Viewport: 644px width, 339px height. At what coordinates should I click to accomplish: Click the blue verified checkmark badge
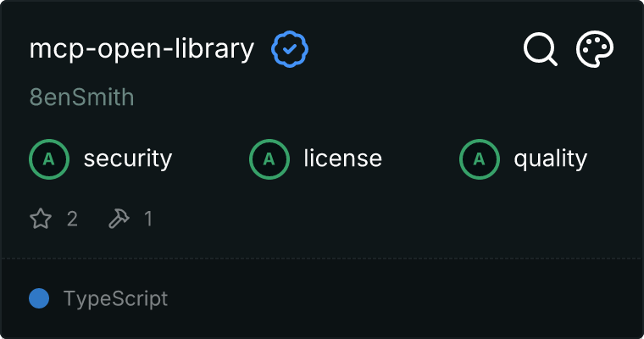tap(290, 49)
